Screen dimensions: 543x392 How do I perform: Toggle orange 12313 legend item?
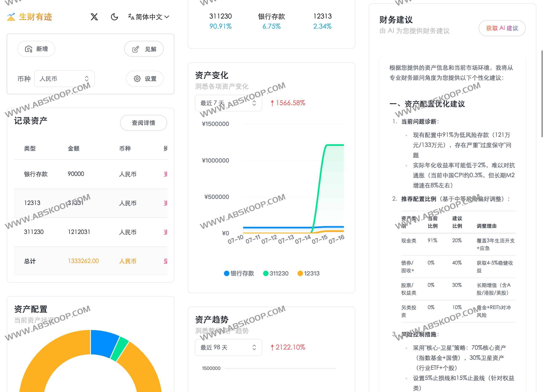point(308,273)
